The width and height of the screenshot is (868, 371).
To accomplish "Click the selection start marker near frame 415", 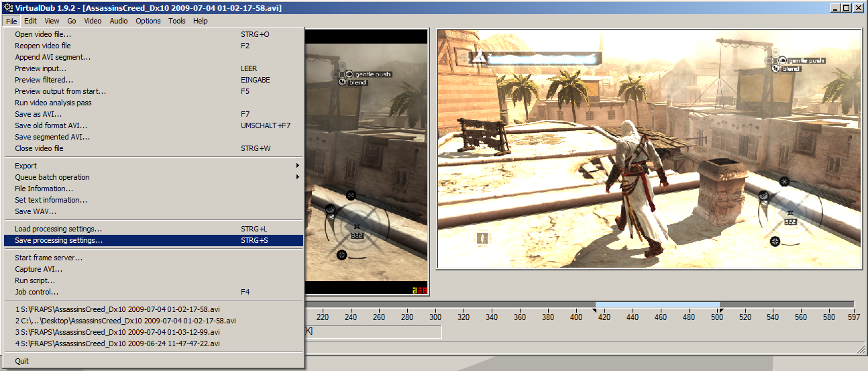I will click(594, 310).
